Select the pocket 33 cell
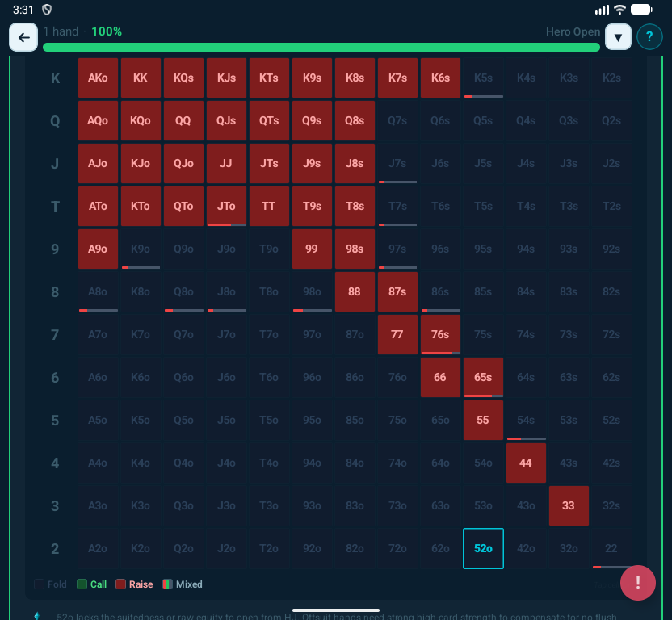The image size is (672, 620). [x=569, y=505]
